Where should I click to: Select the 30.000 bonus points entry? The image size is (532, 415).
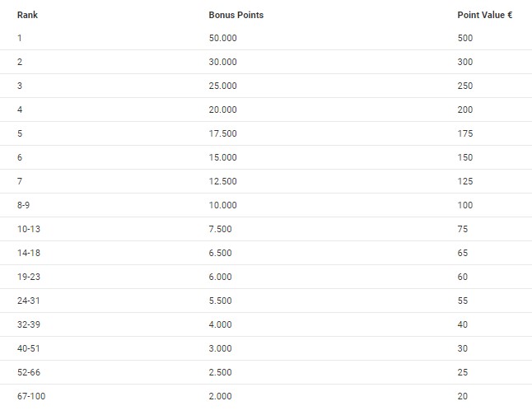pos(222,62)
